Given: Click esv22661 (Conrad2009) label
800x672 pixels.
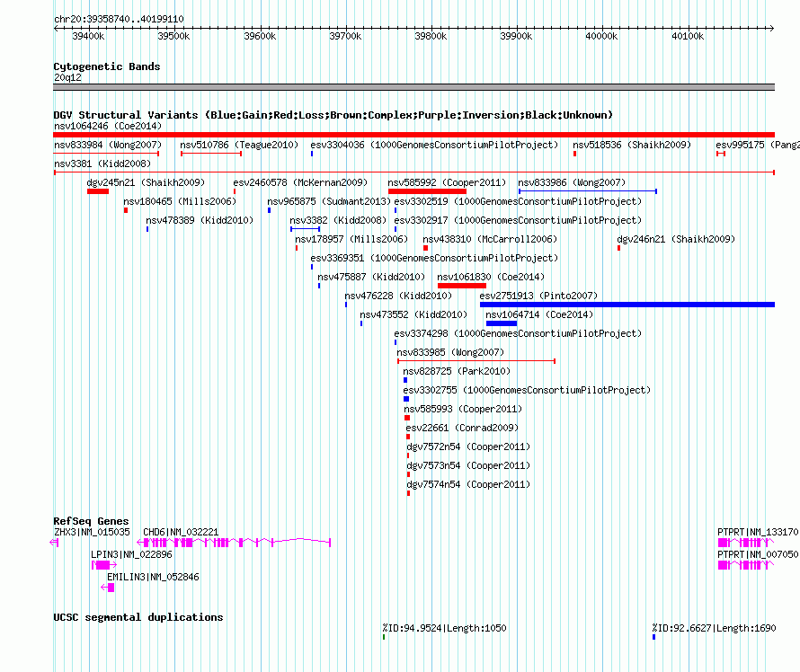Looking at the screenshot, I should pos(462,428).
